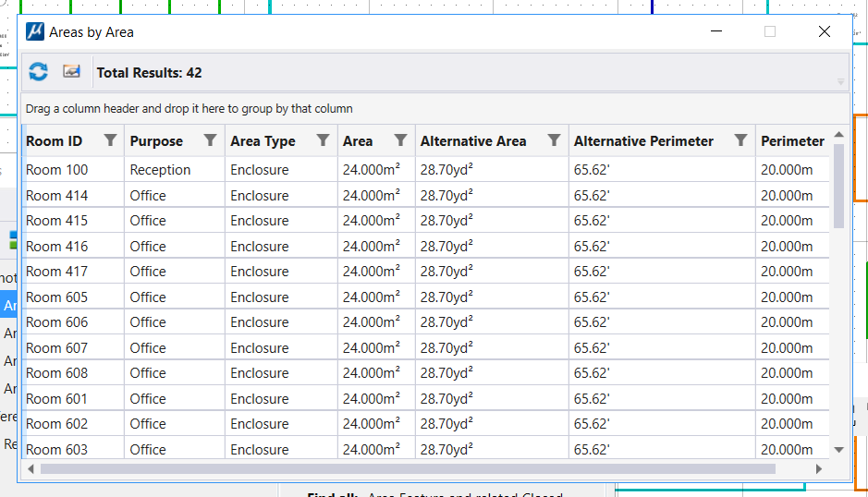Image resolution: width=868 pixels, height=497 pixels.
Task: Select the Room 417 row
Action: 426,272
